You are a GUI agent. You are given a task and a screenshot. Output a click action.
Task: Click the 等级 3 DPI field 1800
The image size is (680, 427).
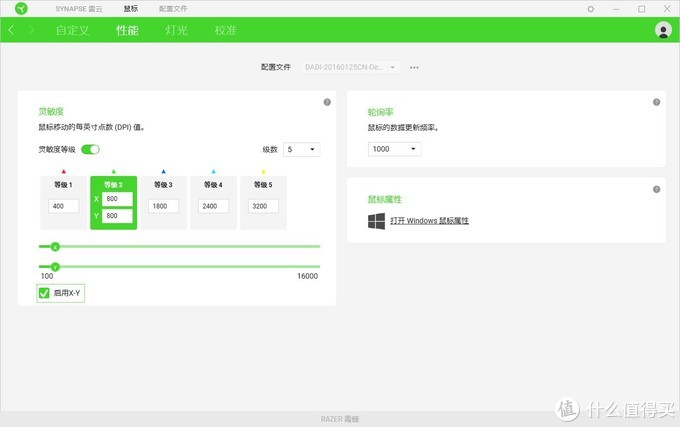coord(163,206)
